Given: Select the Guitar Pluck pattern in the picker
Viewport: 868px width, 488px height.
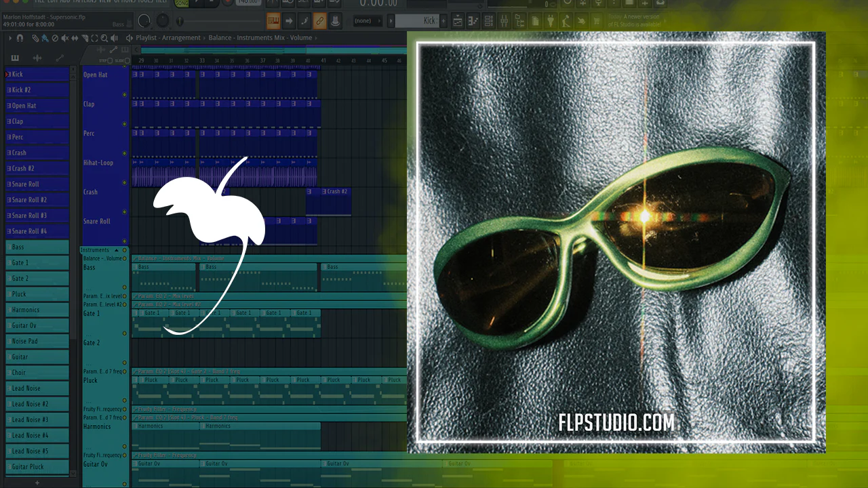Looking at the screenshot, I should 37,466.
